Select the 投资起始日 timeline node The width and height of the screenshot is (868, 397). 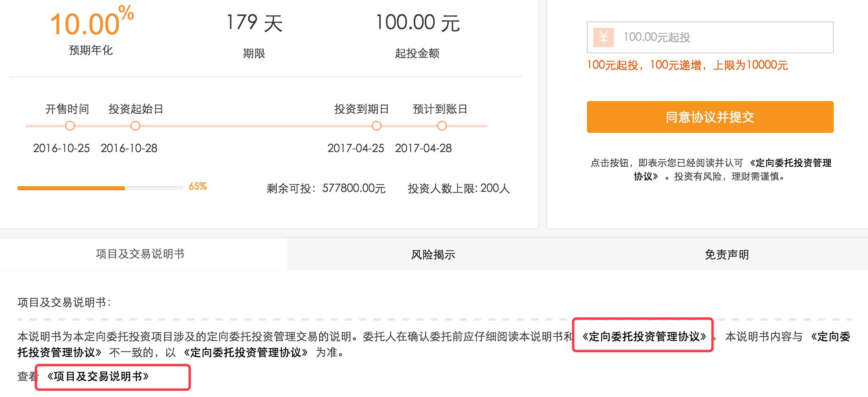click(x=135, y=126)
